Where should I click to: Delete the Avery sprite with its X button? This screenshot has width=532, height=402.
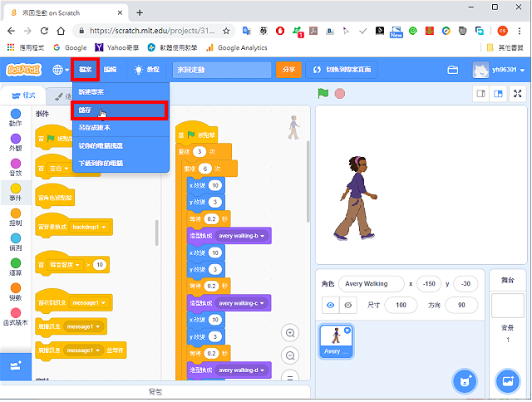coord(347,330)
